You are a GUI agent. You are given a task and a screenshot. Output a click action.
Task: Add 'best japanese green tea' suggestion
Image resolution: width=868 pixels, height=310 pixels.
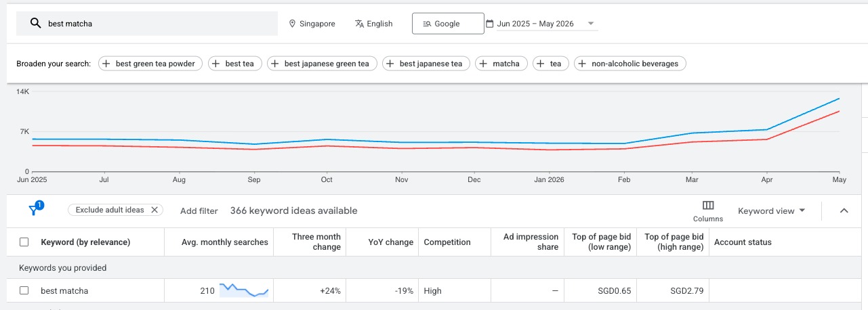click(321, 64)
